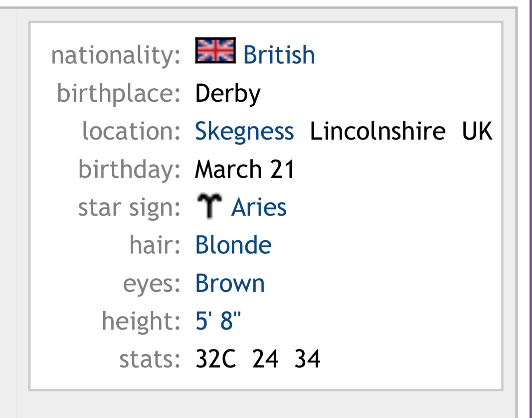The width and height of the screenshot is (532, 418).
Task: Select the Brown eyes link
Action: pyautogui.click(x=230, y=284)
